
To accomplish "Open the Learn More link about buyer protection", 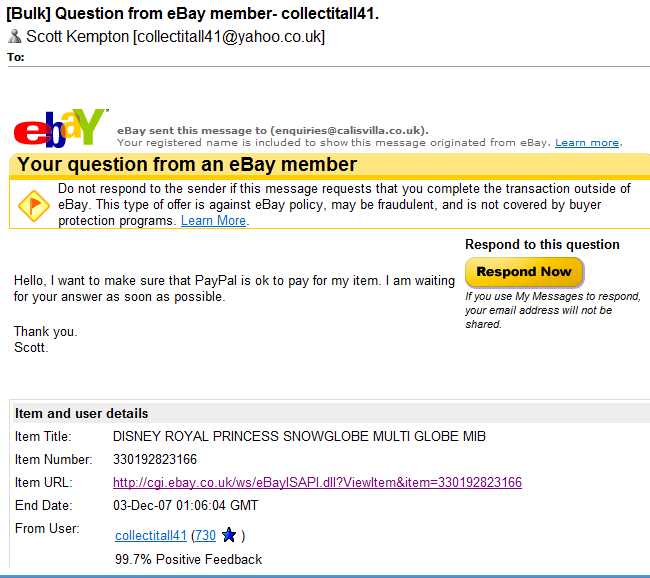I will point(213,221).
